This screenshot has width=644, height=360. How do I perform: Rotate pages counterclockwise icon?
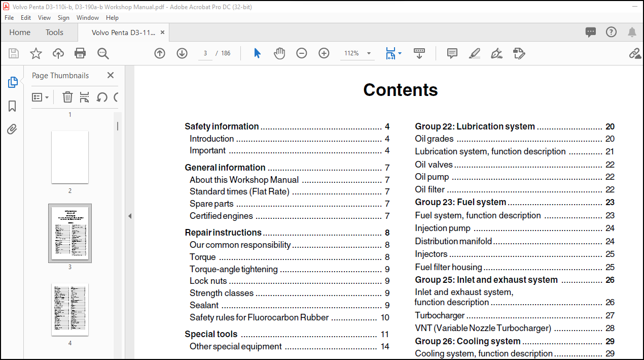[x=102, y=97]
